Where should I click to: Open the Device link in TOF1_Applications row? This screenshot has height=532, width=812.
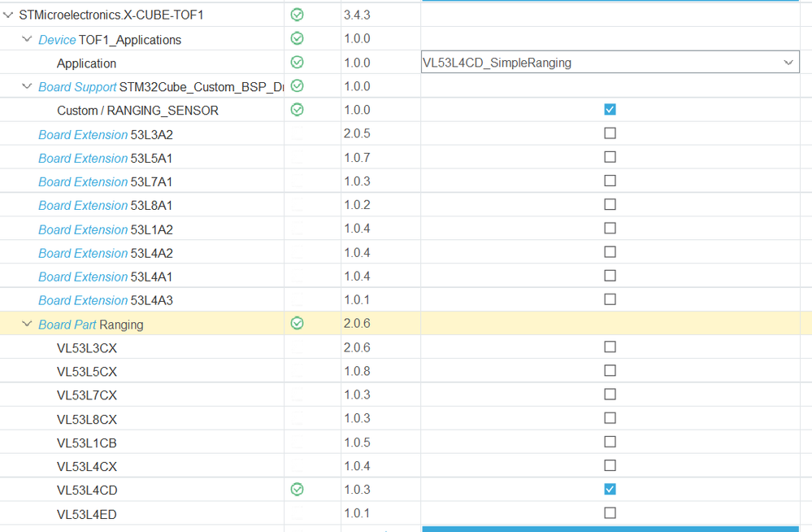tap(57, 40)
